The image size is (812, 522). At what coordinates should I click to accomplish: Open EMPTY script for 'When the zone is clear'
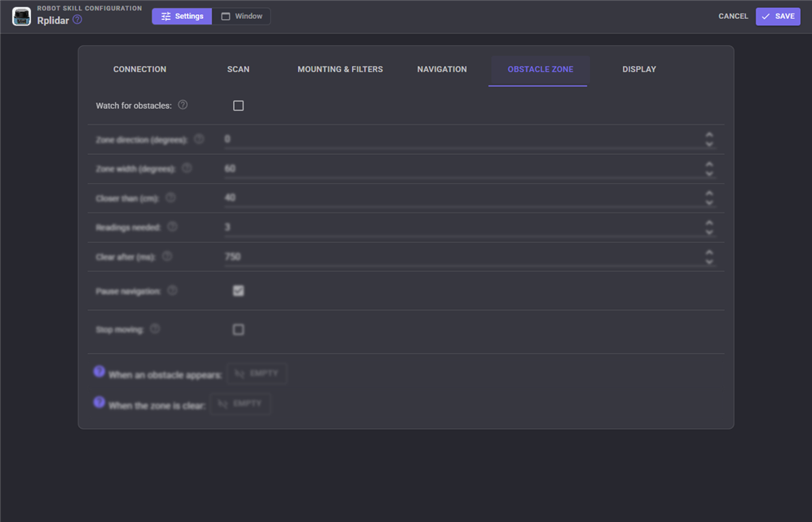(x=240, y=404)
